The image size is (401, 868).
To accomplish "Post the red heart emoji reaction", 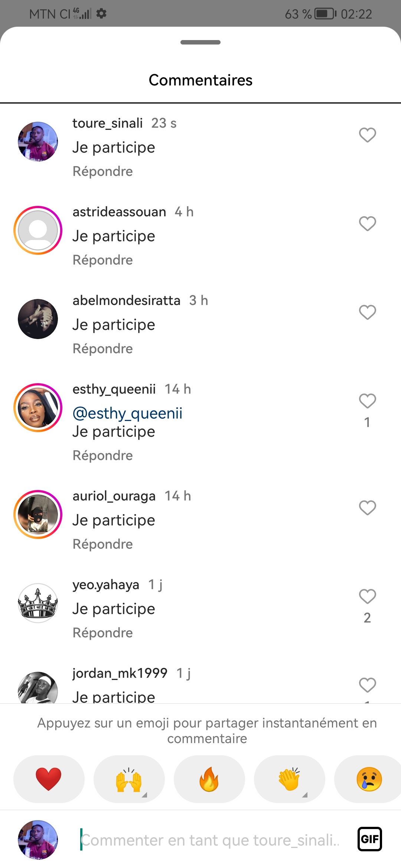I will click(x=49, y=779).
